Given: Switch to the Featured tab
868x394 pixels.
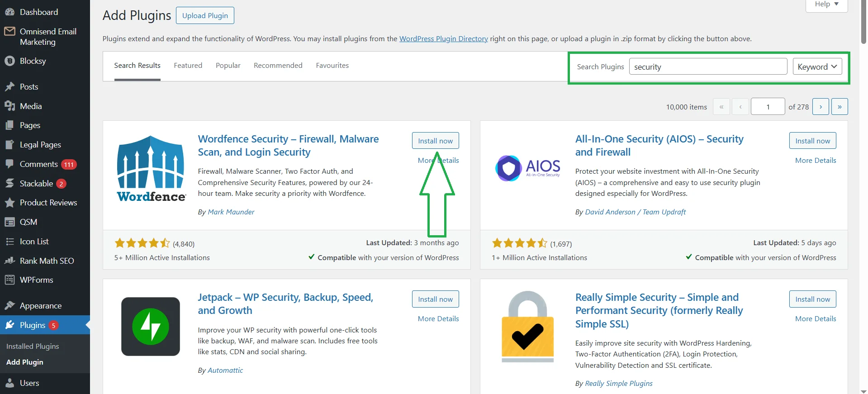Looking at the screenshot, I should [188, 66].
